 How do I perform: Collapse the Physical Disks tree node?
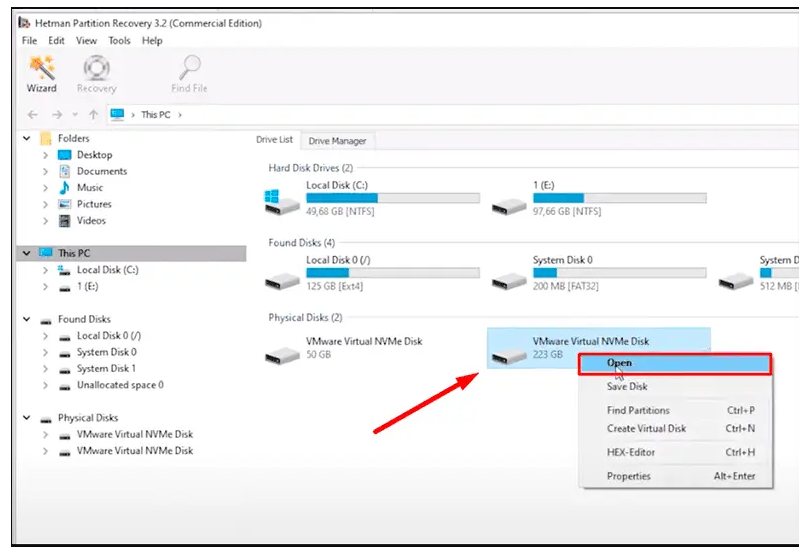coord(26,418)
